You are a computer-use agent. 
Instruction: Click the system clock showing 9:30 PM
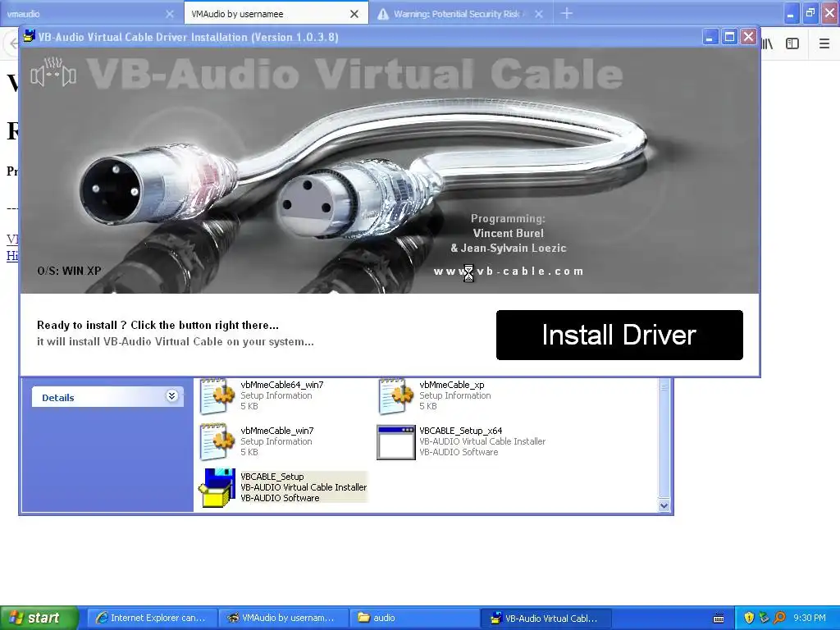(810, 618)
